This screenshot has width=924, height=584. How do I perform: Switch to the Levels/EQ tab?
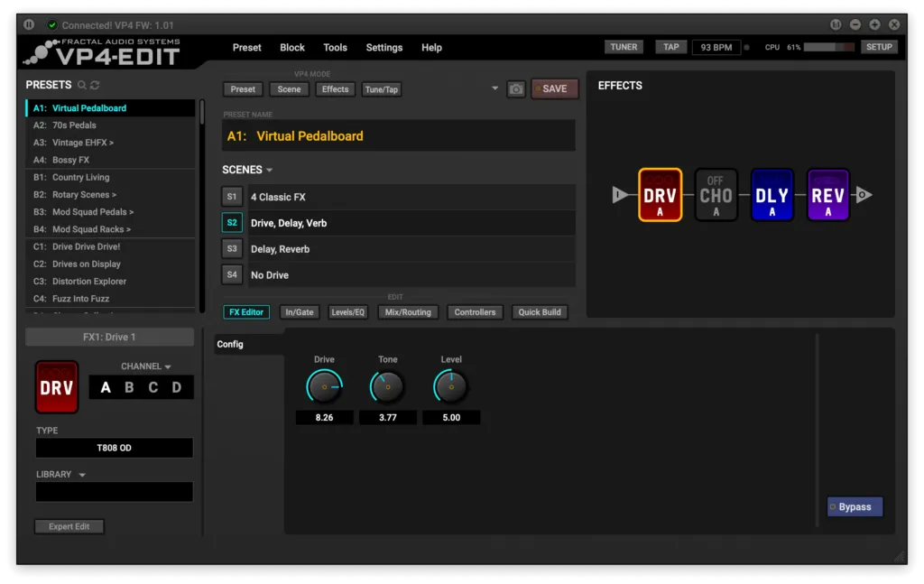click(347, 312)
